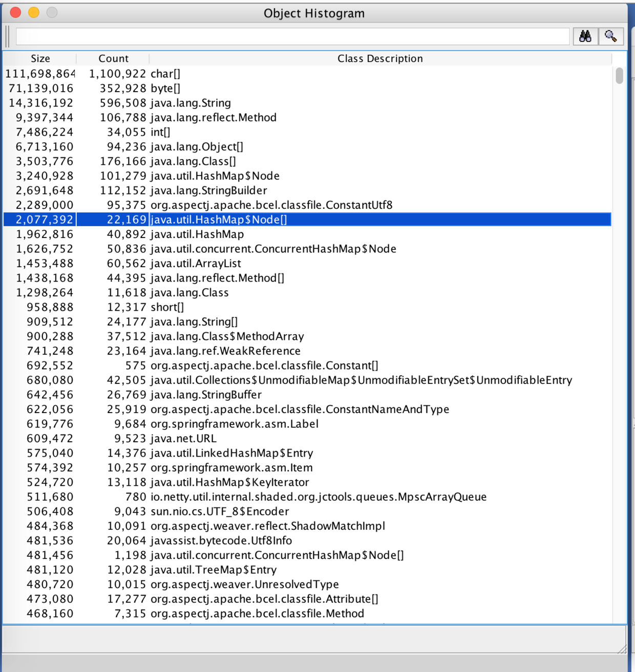Select the UnmodifiableEntry class row
The height and width of the screenshot is (672, 635).
point(307,380)
